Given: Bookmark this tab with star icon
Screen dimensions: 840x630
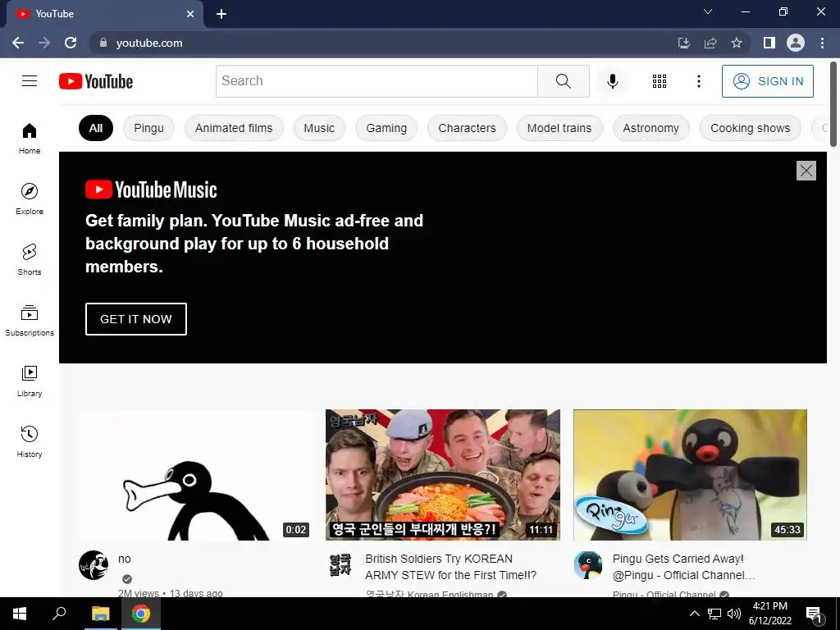Looking at the screenshot, I should click(737, 43).
